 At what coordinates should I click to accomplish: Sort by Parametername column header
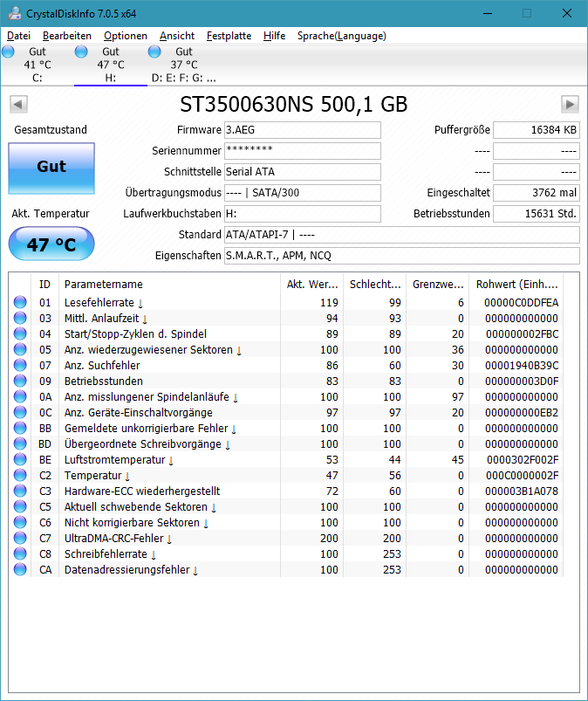pos(169,285)
